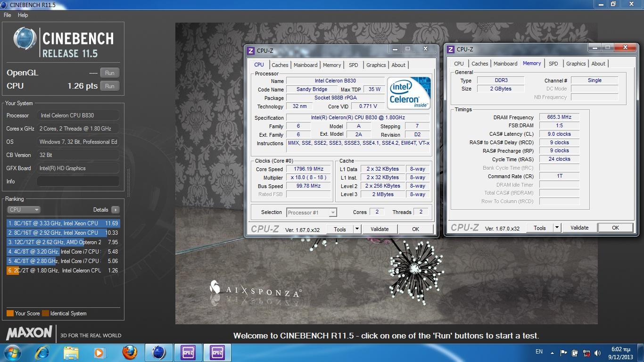Click OK in CPU-Z Memory window
This screenshot has height=362, width=644.
pos(615,228)
